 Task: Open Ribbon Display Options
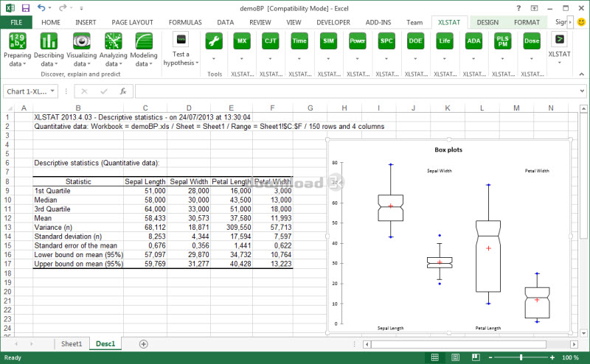point(534,8)
